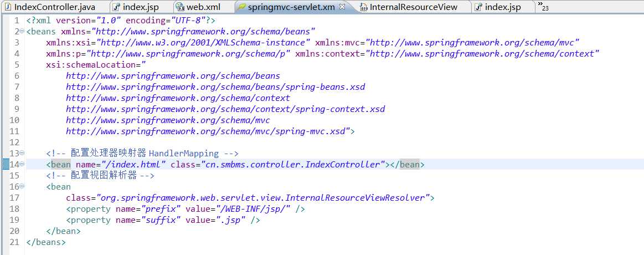Click the schema/context URL on line 8
Screen dimensions: 644x255
click(178, 98)
